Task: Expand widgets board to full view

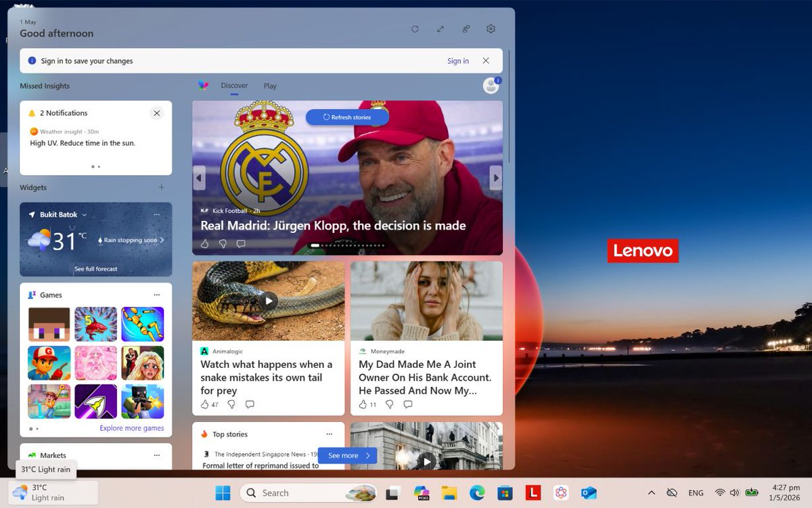Action: click(441, 29)
